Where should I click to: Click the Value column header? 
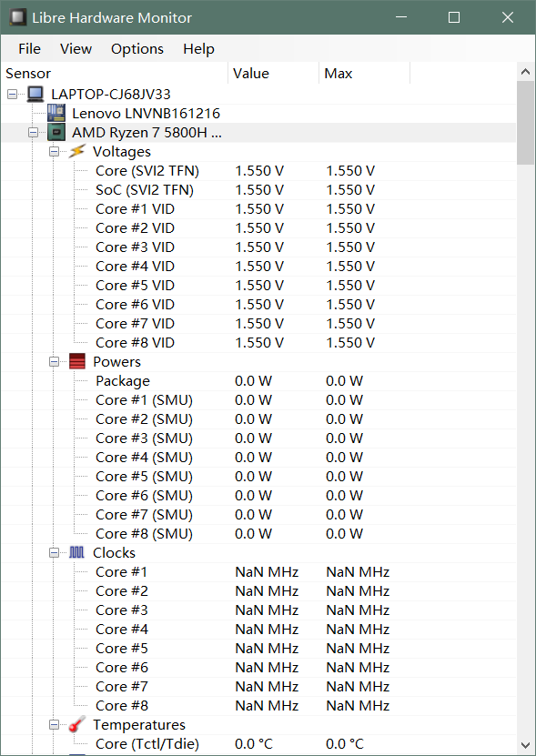coord(274,74)
